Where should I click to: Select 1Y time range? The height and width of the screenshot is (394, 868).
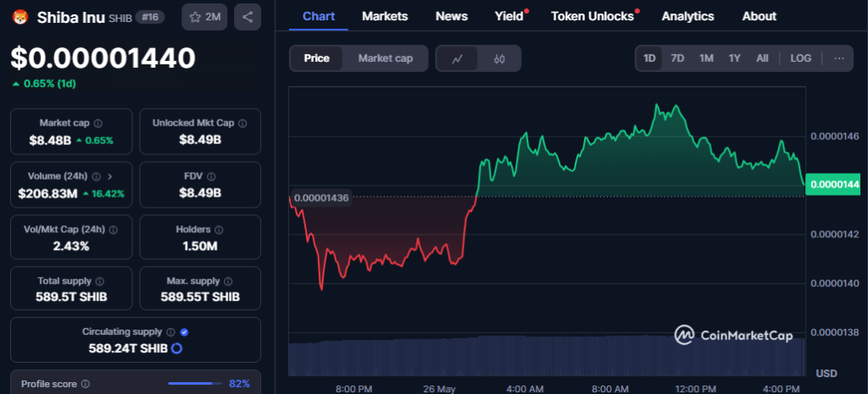tap(735, 58)
